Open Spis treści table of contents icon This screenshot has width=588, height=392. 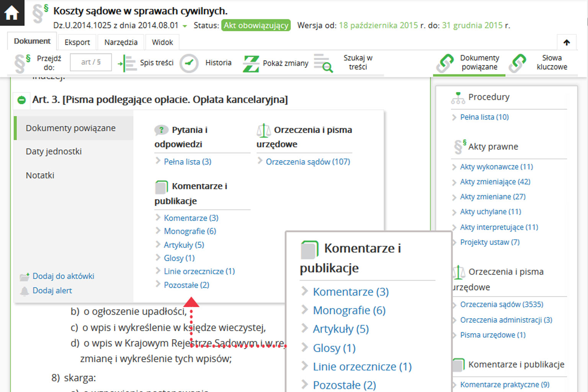[x=127, y=63]
